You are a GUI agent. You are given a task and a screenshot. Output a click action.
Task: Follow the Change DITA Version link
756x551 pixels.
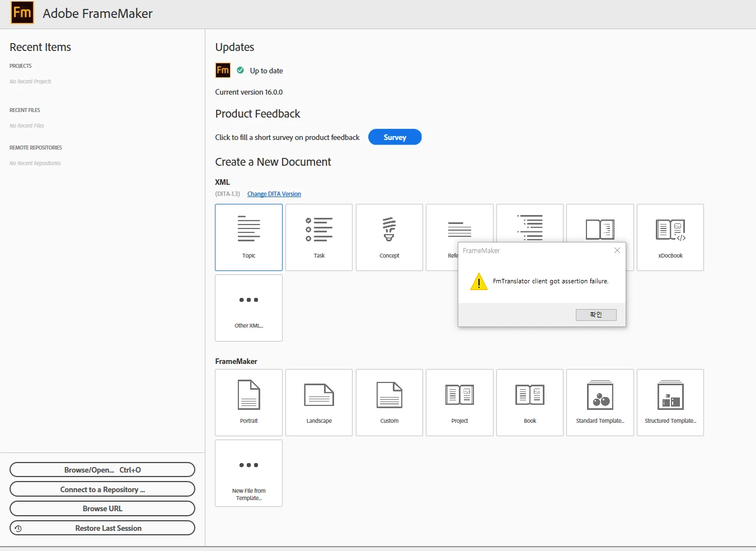tap(274, 194)
